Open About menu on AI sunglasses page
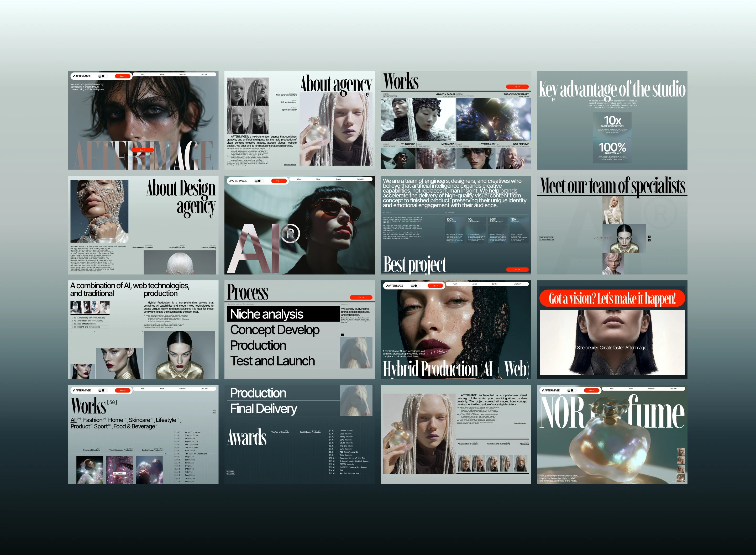Viewport: 756px width, 555px height. (x=318, y=179)
